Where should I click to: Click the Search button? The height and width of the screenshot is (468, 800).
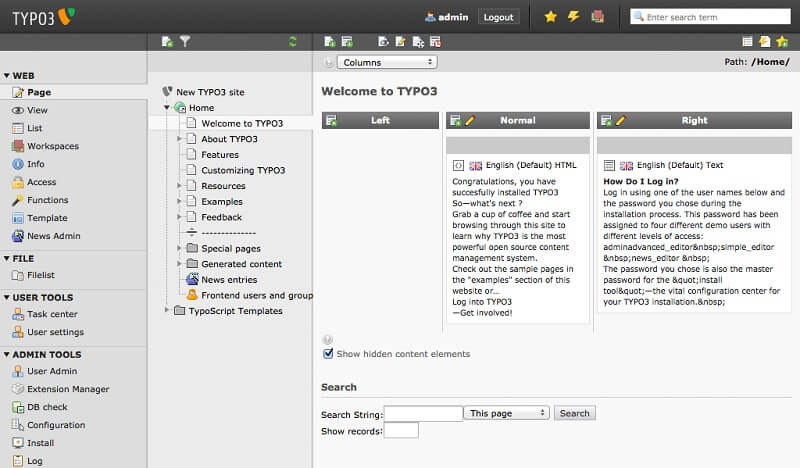click(x=574, y=413)
